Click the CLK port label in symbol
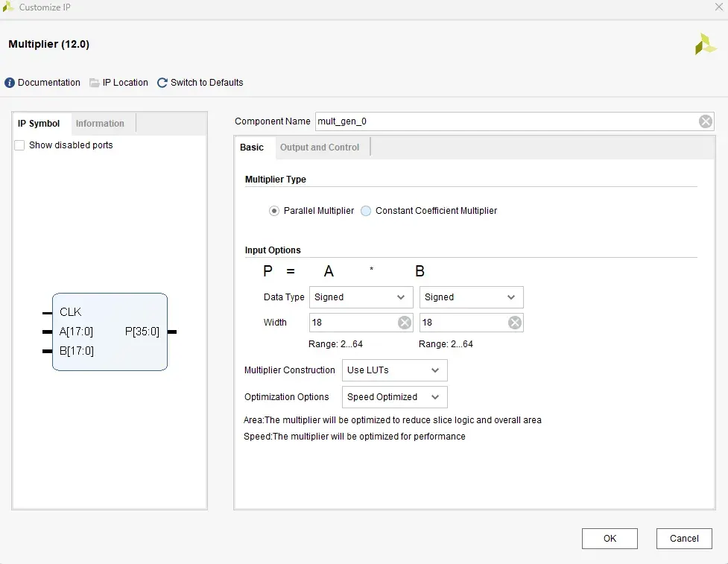728x564 pixels. tap(71, 312)
